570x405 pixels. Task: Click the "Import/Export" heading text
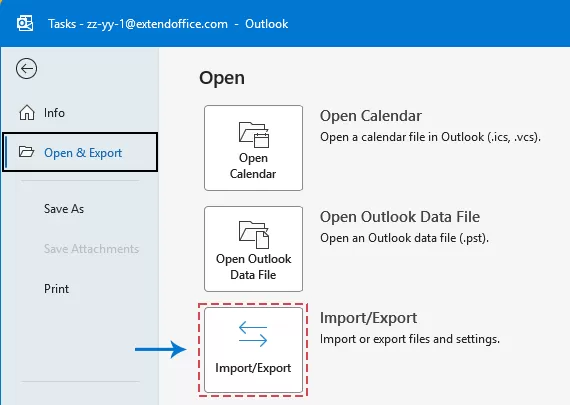point(368,318)
